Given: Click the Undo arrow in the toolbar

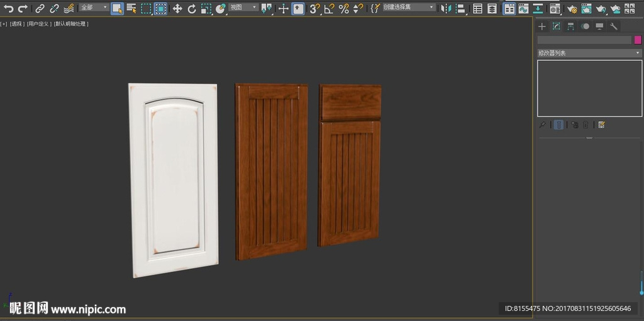Looking at the screenshot, I should 8,8.
